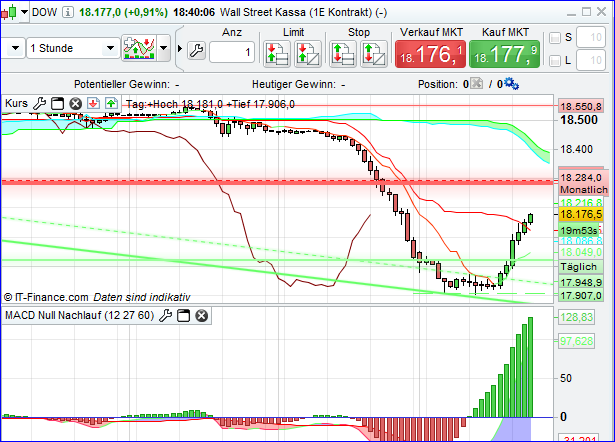Remove the MACD indicator with X icon
Viewport: 615px width, 442px height.
click(x=202, y=315)
